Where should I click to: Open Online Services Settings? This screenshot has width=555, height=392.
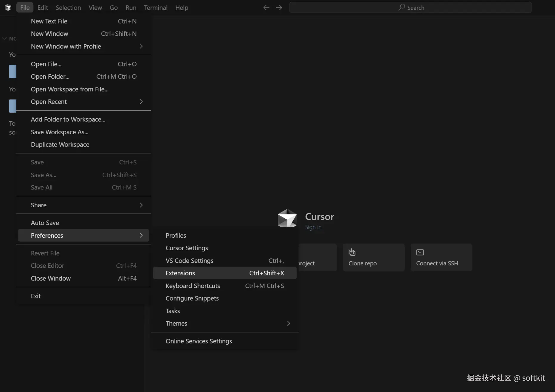(225, 341)
